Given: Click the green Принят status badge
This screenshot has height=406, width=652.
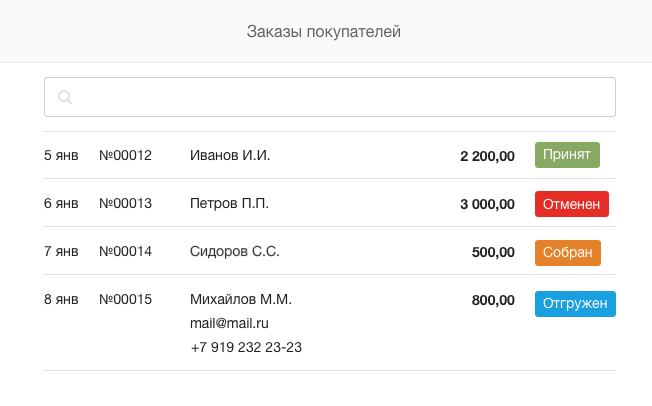Looking at the screenshot, I should click(x=567, y=155).
